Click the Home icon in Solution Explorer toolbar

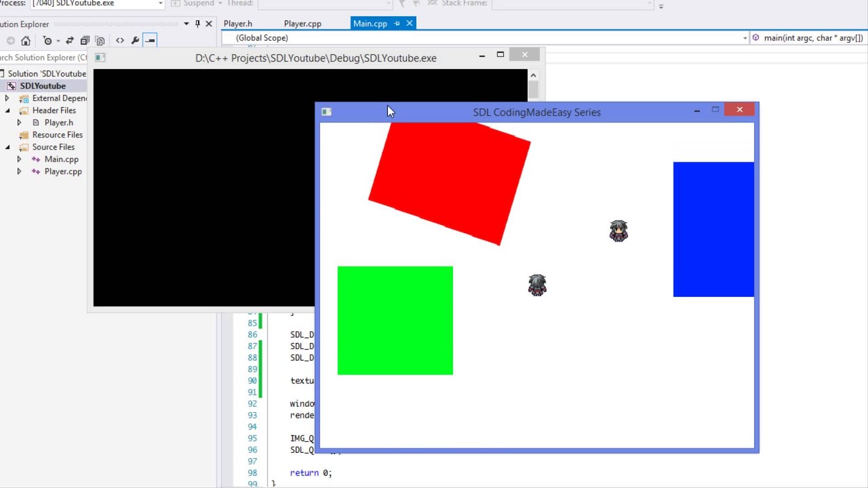26,41
